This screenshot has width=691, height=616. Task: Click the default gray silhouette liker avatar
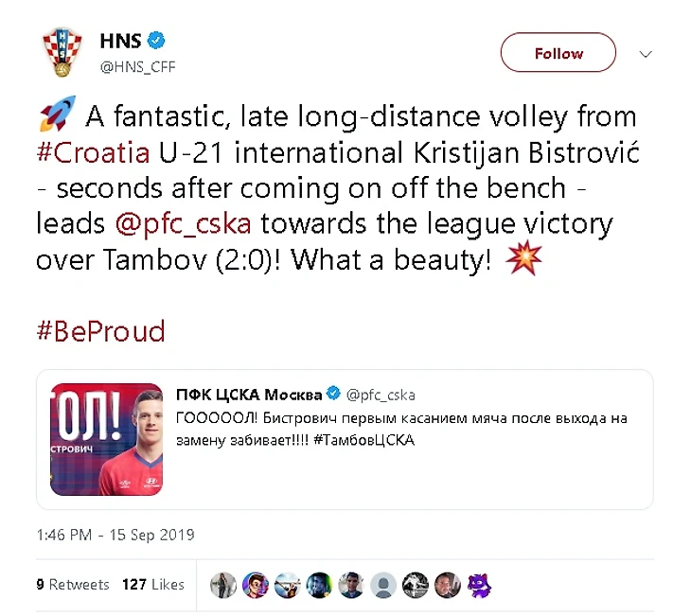383,585
